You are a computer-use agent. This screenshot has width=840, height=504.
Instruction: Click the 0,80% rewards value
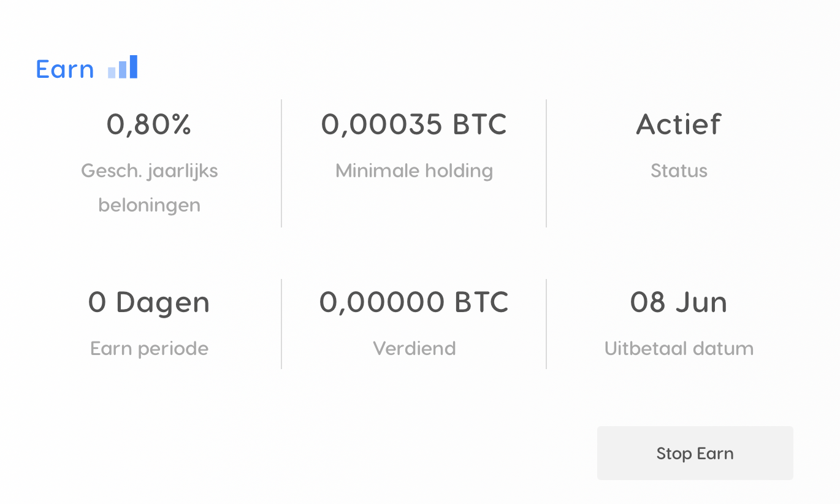(x=149, y=124)
